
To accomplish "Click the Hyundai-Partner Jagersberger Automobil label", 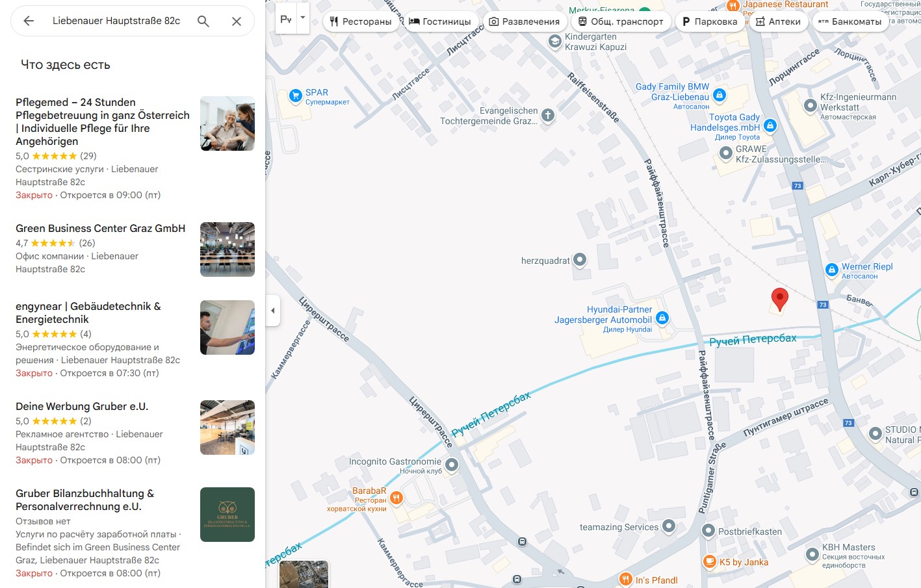I will [x=603, y=314].
